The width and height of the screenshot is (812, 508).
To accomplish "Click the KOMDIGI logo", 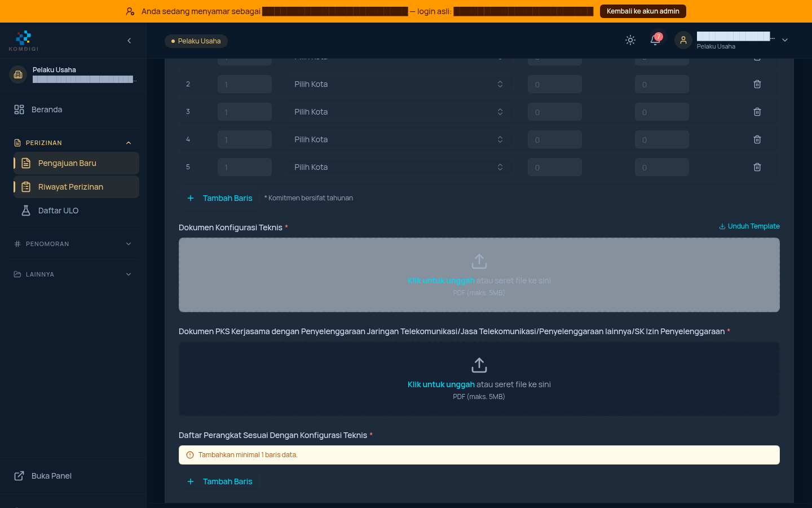I will point(24,41).
